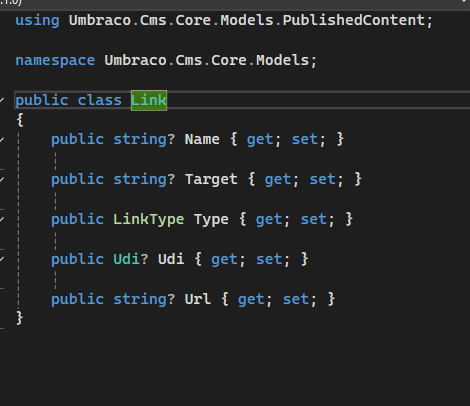
Task: Collapse the Name property outline chevron
Action: (x=2, y=139)
